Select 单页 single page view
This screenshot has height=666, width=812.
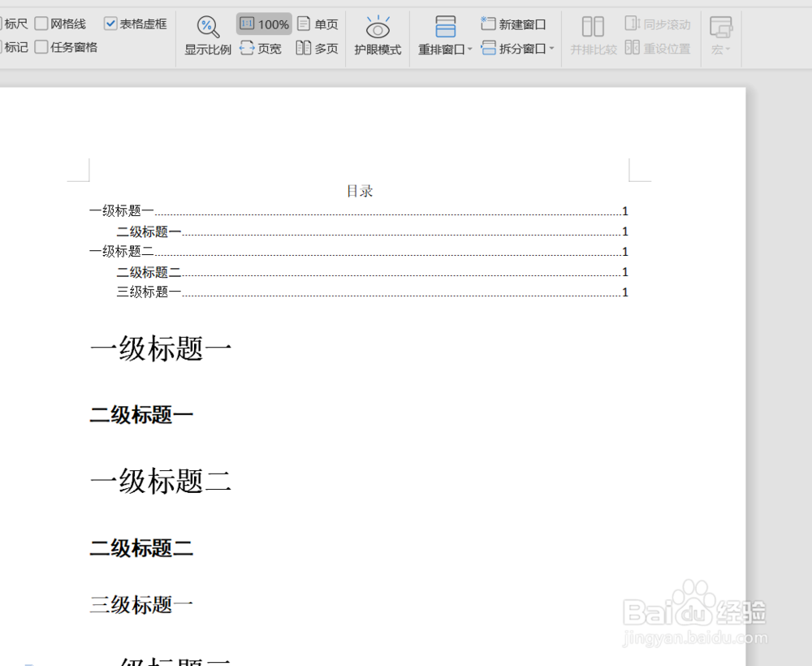(318, 24)
